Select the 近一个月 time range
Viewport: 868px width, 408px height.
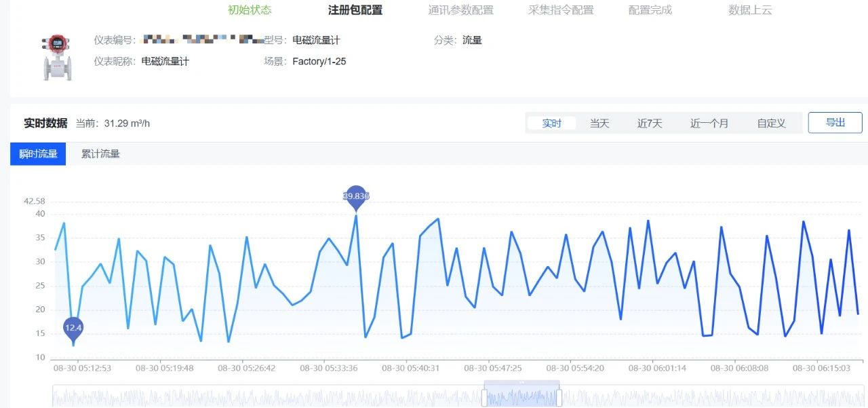pos(709,124)
